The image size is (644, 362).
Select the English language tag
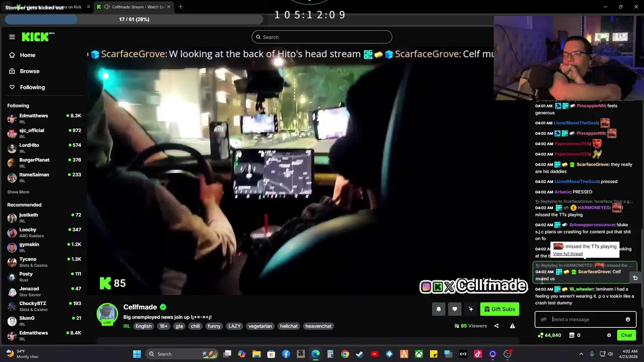coord(143,326)
